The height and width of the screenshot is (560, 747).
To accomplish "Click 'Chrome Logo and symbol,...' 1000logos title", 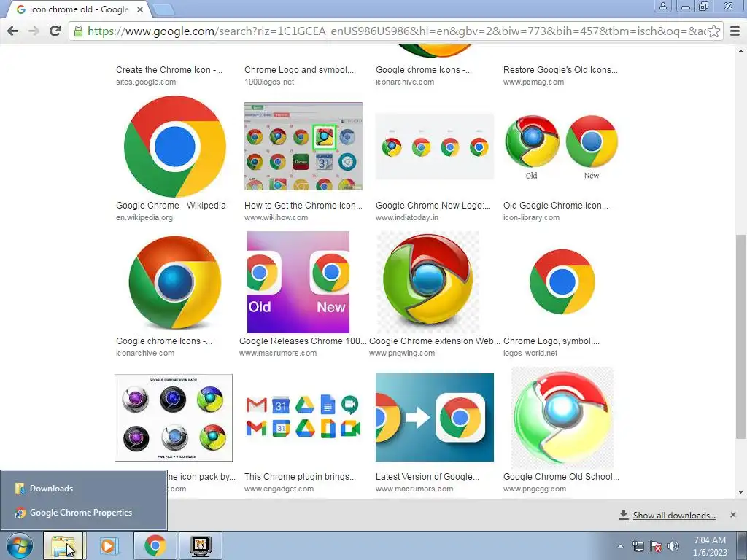I will pos(300,69).
